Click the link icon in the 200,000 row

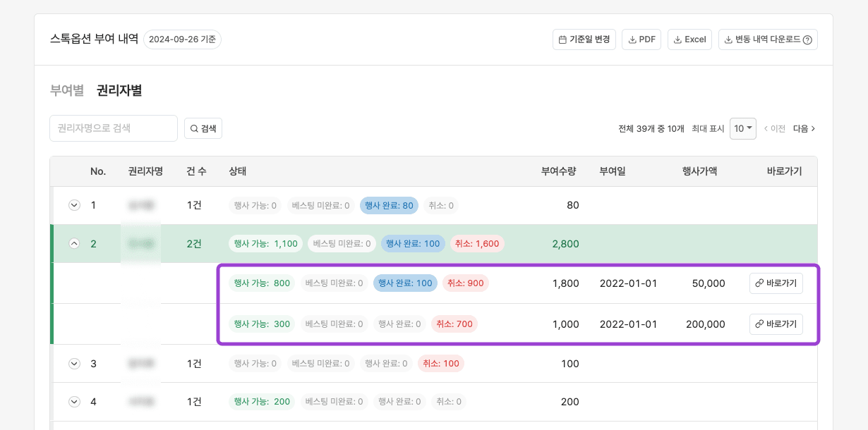pyautogui.click(x=759, y=324)
